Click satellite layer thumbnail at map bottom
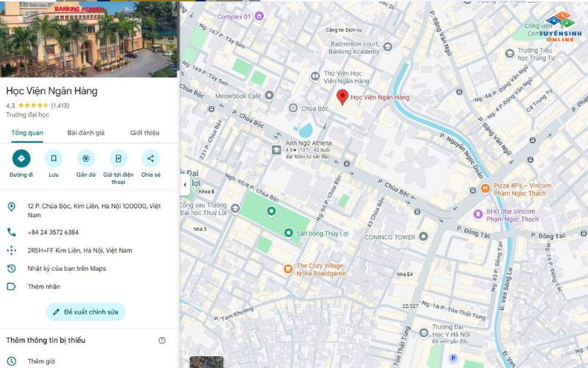Viewport: 588px width, 368px height. coord(207,362)
